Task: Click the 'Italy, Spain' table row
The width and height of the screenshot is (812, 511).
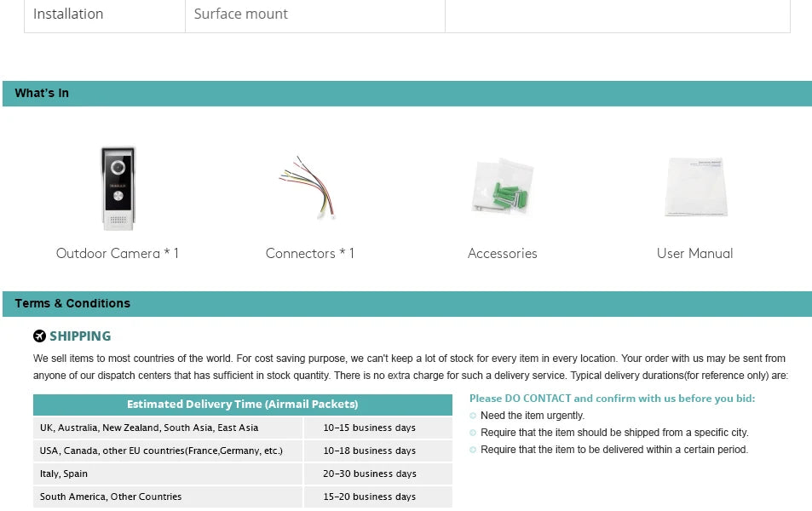Action: pos(64,474)
